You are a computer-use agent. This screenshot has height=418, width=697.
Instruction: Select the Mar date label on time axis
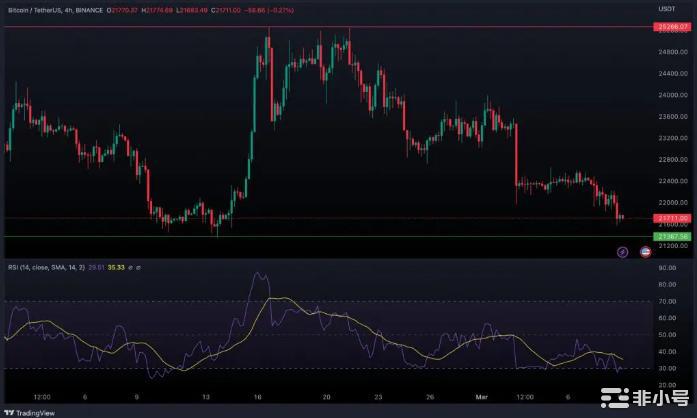point(481,397)
